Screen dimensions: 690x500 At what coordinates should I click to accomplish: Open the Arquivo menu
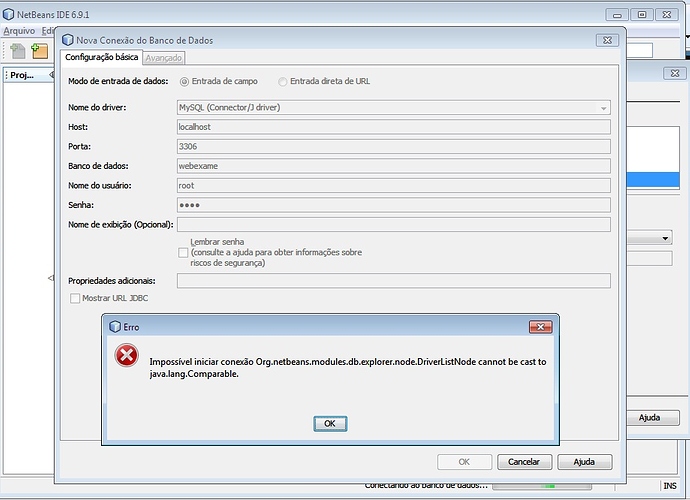[x=19, y=31]
